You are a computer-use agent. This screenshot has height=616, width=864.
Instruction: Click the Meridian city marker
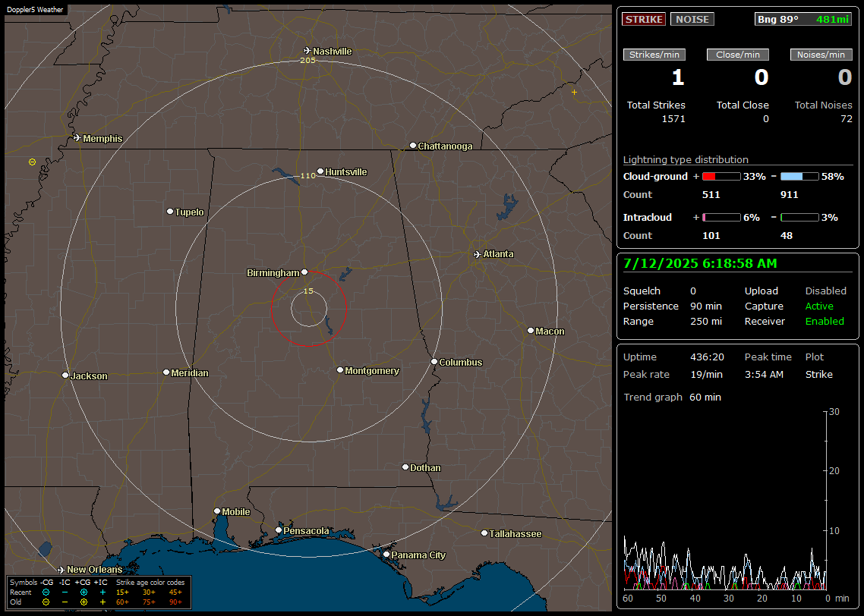pyautogui.click(x=166, y=372)
